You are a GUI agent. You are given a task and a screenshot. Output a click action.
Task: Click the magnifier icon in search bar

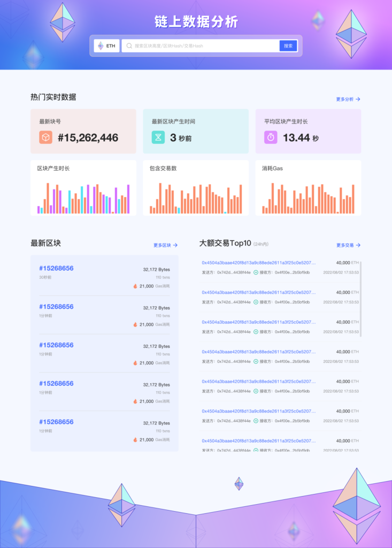(129, 46)
